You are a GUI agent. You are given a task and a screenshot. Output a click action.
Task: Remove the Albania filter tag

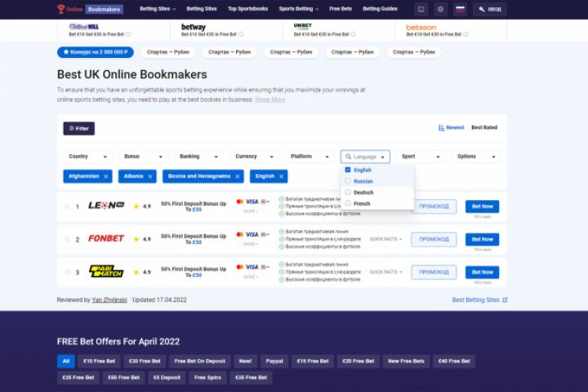[x=149, y=176]
